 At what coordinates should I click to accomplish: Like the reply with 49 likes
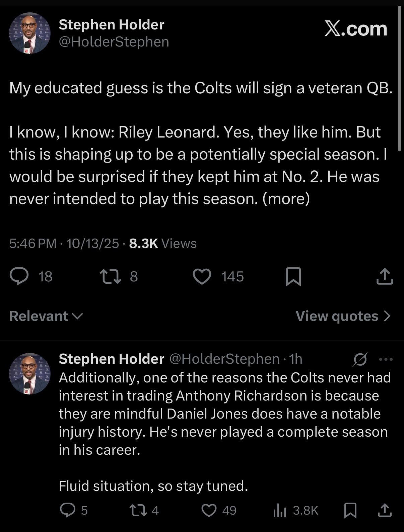[x=209, y=510]
